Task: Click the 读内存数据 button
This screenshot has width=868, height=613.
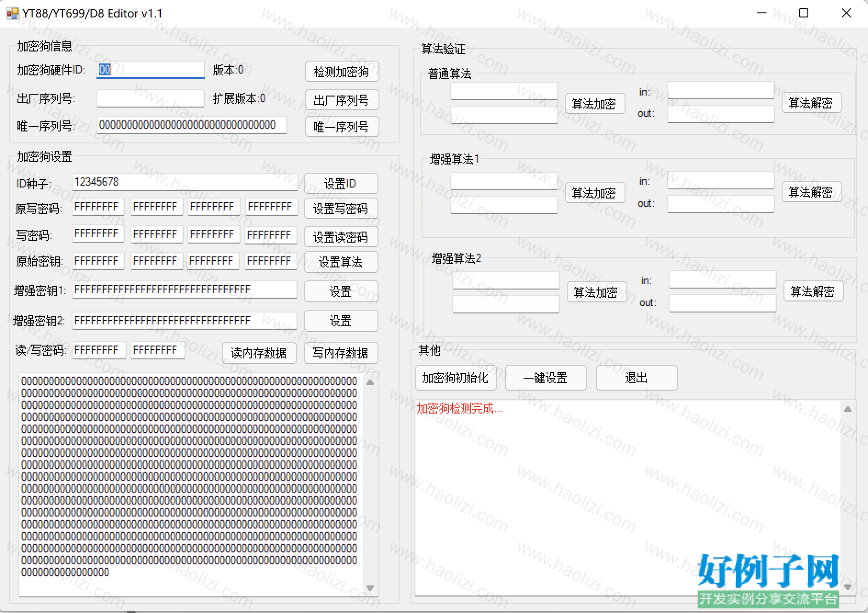Action: [x=259, y=353]
